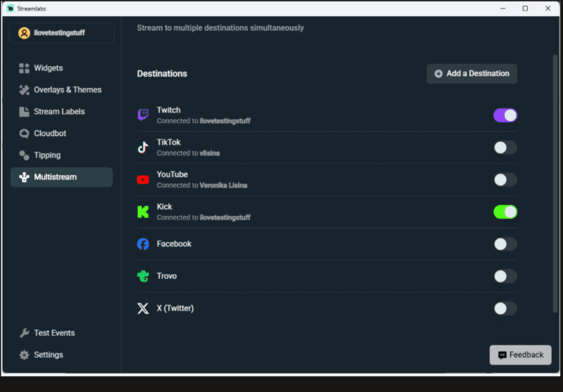Viewport: 563px width, 392px height.
Task: Click the 'Connected to vlisina' text
Action: [x=188, y=153]
